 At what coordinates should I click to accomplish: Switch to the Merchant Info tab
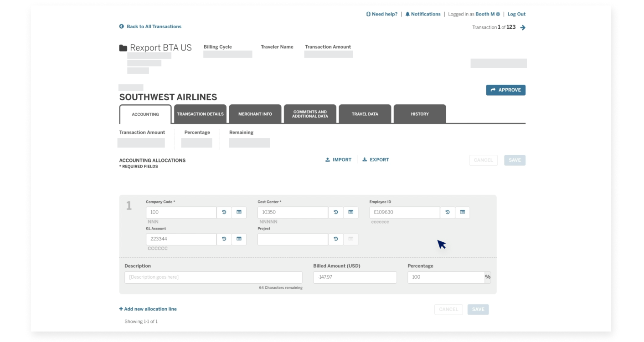click(x=255, y=114)
